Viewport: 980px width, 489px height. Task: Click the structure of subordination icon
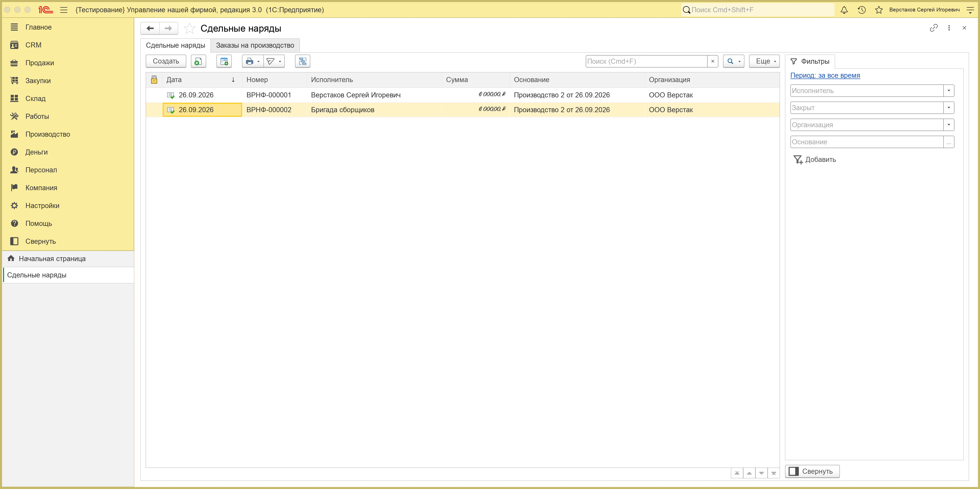(302, 61)
